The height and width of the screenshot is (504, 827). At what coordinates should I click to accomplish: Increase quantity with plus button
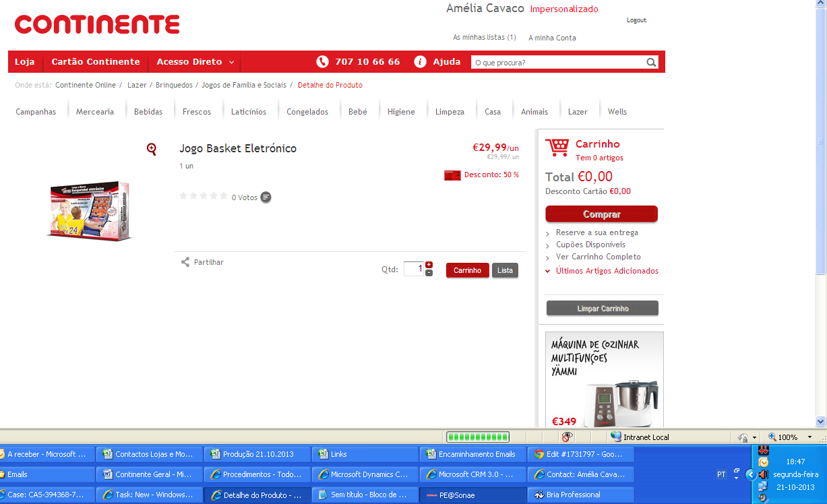tap(429, 265)
